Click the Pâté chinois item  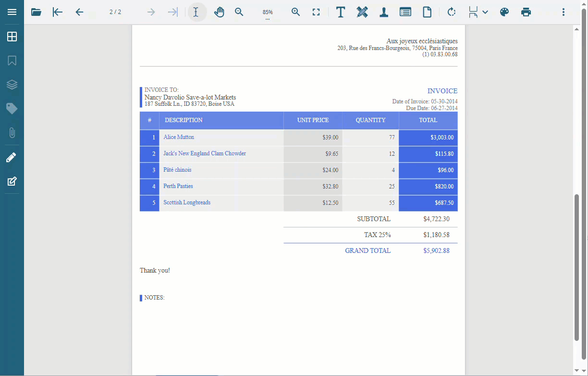[x=177, y=170]
